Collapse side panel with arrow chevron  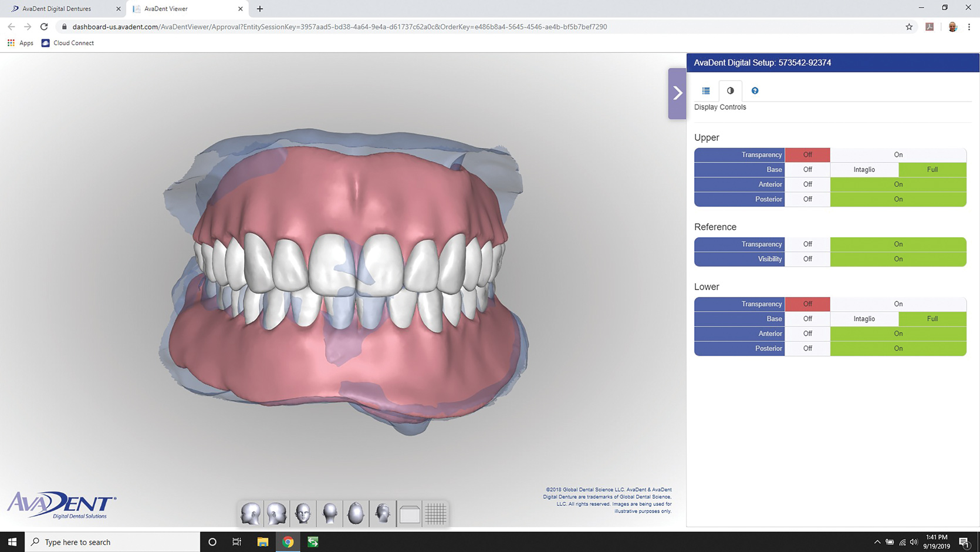point(677,93)
